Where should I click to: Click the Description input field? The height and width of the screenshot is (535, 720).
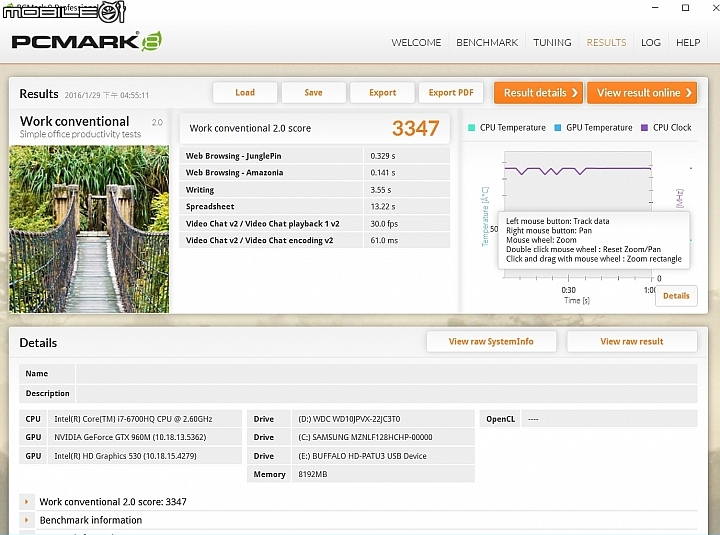(387, 394)
